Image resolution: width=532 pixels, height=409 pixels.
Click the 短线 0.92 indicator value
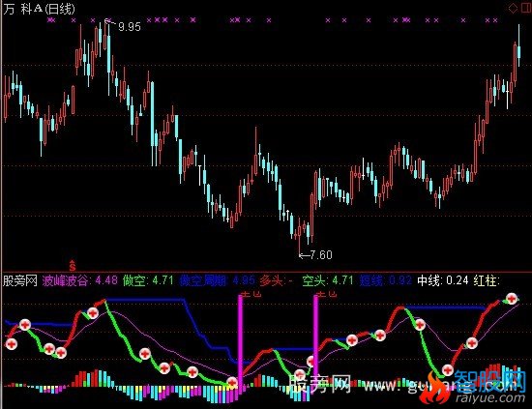385,280
